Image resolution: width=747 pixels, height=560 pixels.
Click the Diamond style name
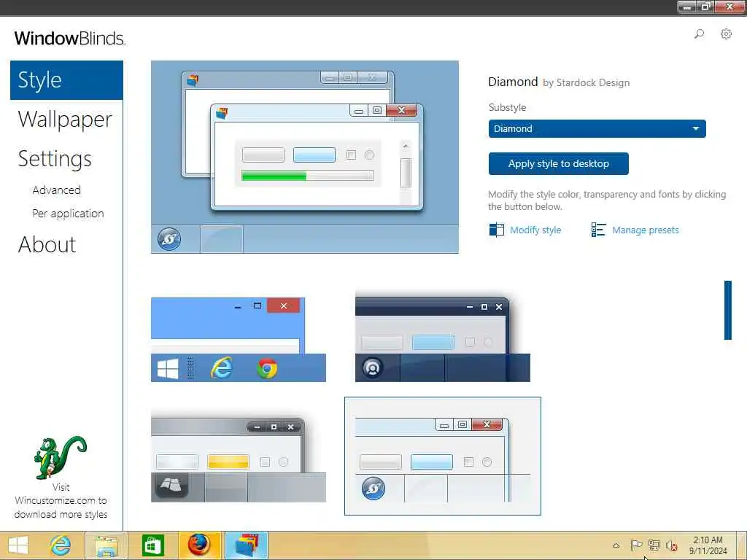[x=513, y=82]
